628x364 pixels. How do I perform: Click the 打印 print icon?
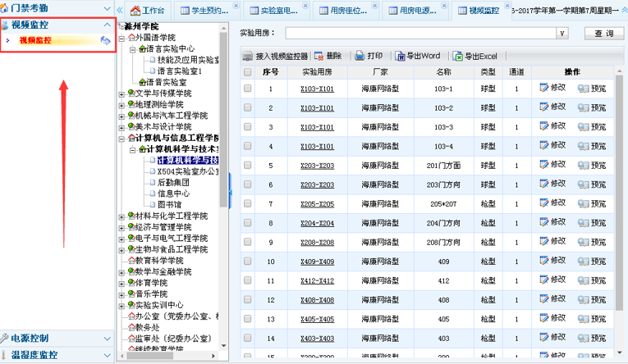click(360, 57)
